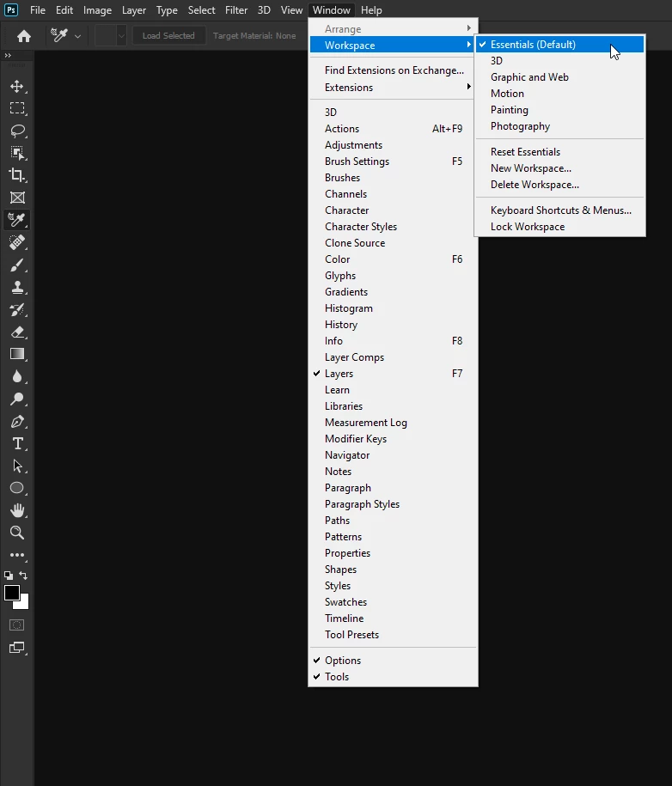The height and width of the screenshot is (786, 672).
Task: Click the black foreground color swatch
Action: pos(10,592)
